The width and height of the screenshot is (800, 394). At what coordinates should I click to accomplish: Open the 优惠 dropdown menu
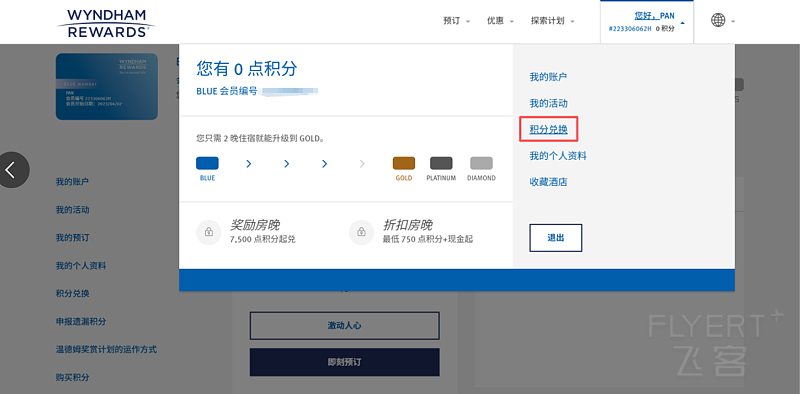pos(500,21)
